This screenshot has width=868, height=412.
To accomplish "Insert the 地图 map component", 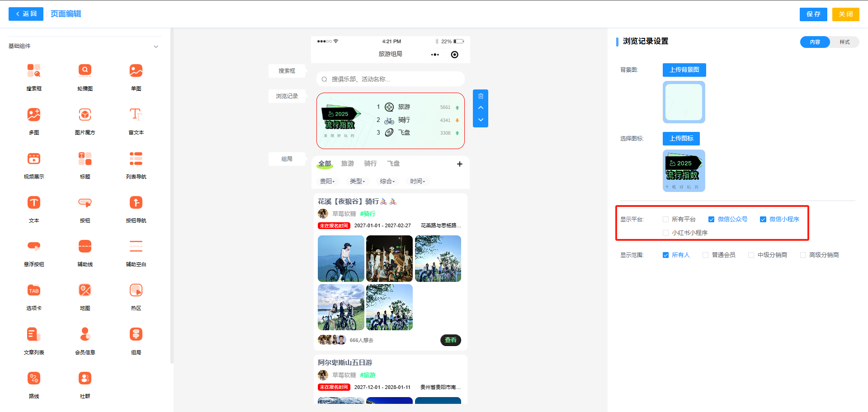I will point(85,290).
